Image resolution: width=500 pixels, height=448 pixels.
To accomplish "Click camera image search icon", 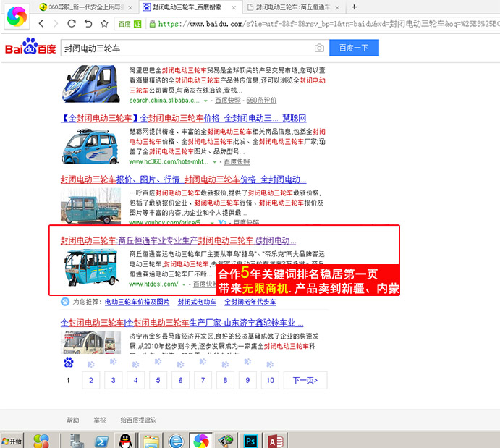I will 319,48.
